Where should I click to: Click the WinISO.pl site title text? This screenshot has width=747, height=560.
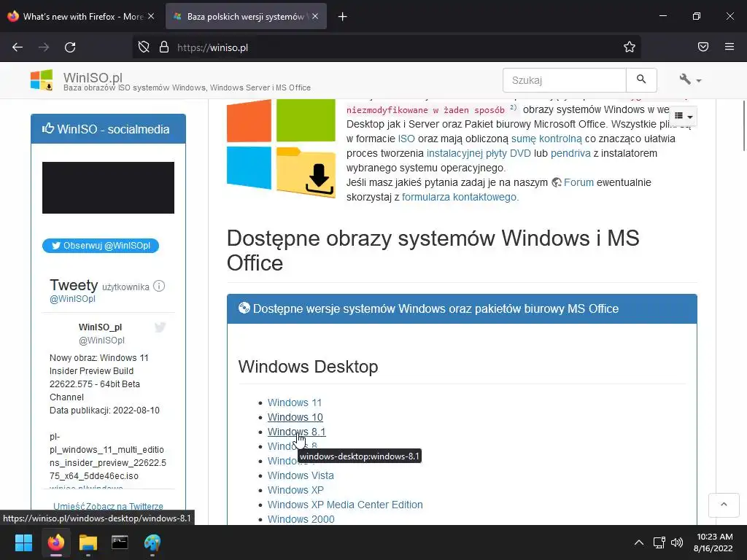tap(93, 77)
